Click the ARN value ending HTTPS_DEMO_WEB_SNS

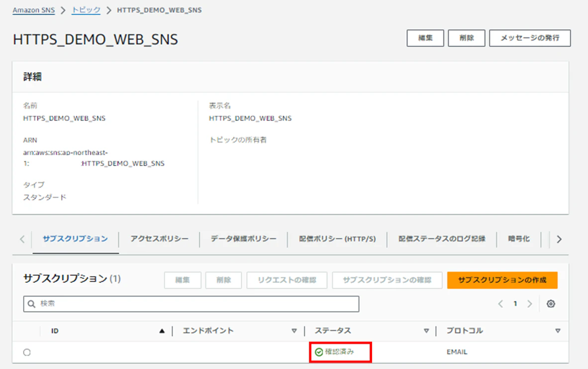pos(94,158)
